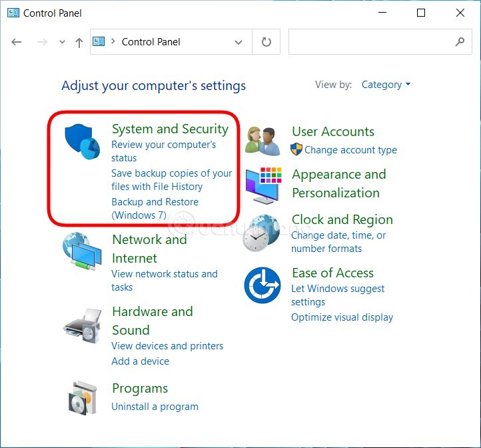The height and width of the screenshot is (448, 481).
Task: Open the Hardware and Sound heading
Action: [x=153, y=321]
